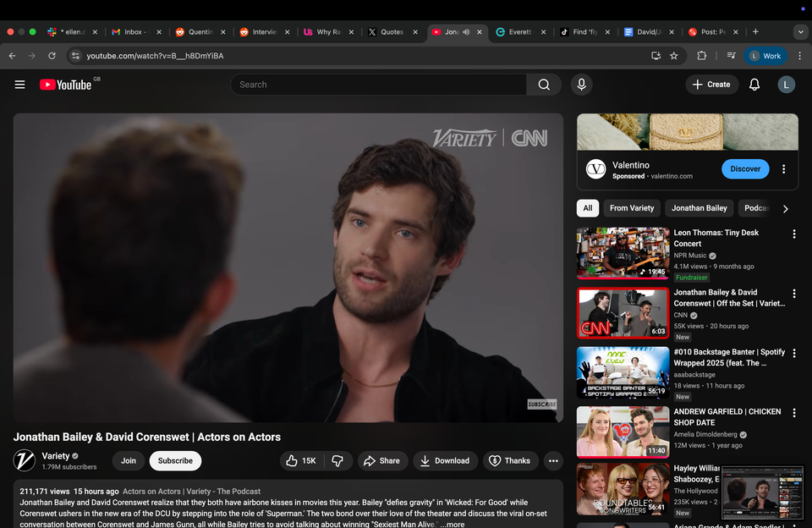Image resolution: width=812 pixels, height=528 pixels.
Task: Open the notifications bell
Action: point(754,84)
